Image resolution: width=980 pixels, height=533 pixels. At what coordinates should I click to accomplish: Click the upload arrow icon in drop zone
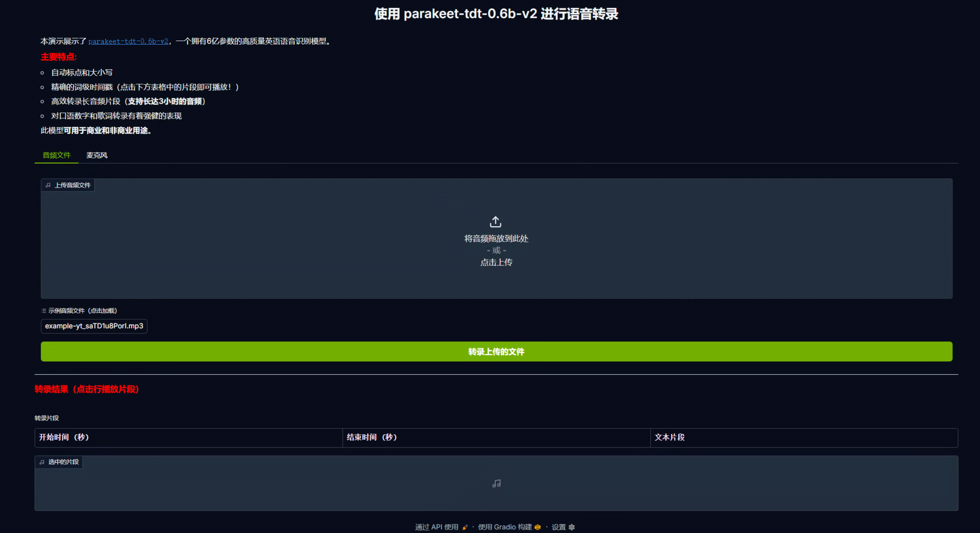[495, 221]
